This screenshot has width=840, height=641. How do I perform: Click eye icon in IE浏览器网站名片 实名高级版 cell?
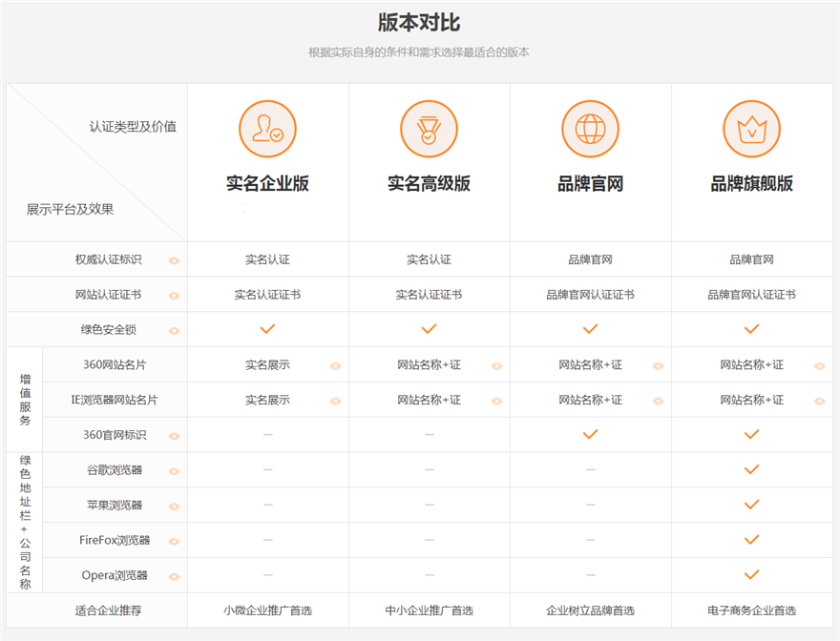pyautogui.click(x=497, y=401)
